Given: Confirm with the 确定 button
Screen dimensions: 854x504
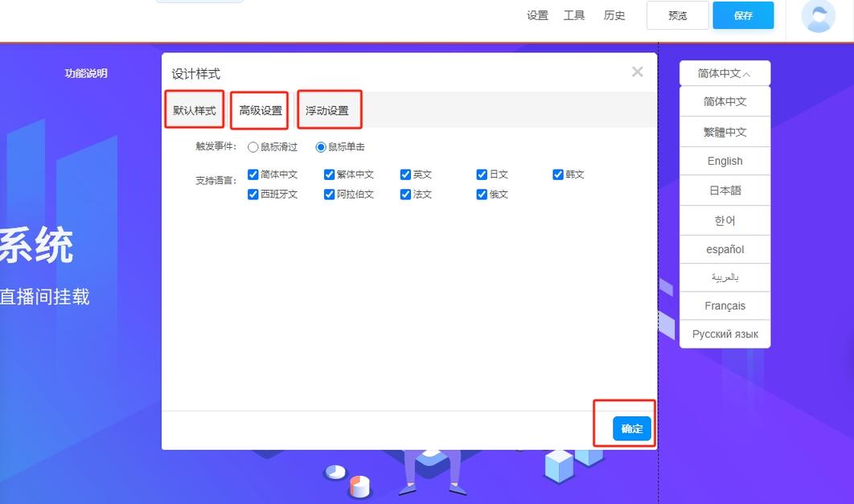Looking at the screenshot, I should 632,428.
